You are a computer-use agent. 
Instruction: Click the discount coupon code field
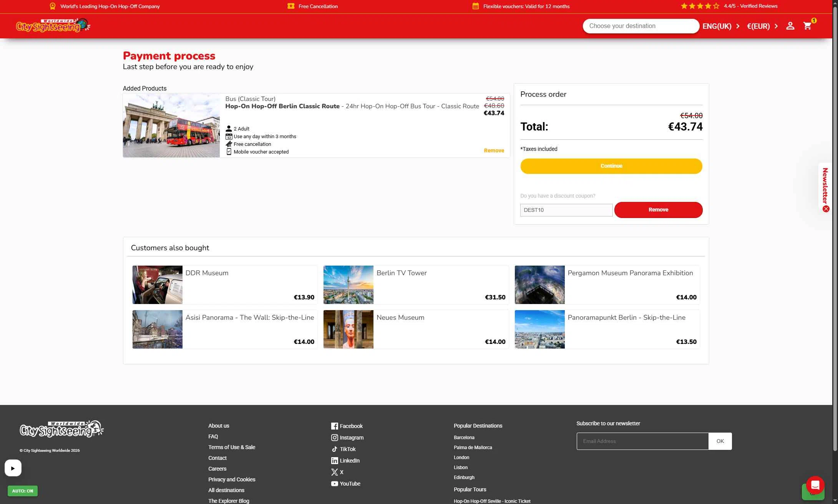[566, 210]
